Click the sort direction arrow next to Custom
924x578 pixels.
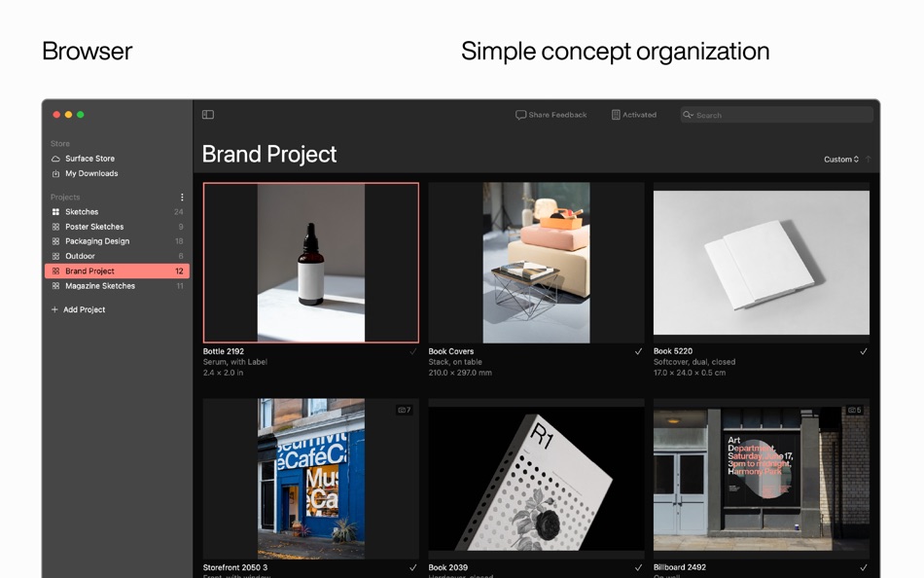pyautogui.click(x=868, y=160)
